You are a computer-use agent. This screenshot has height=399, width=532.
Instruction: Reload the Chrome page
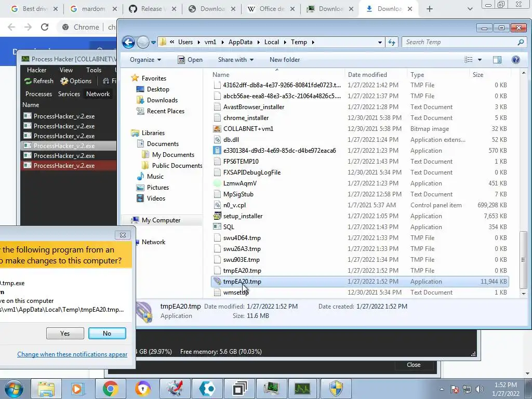(x=45, y=27)
